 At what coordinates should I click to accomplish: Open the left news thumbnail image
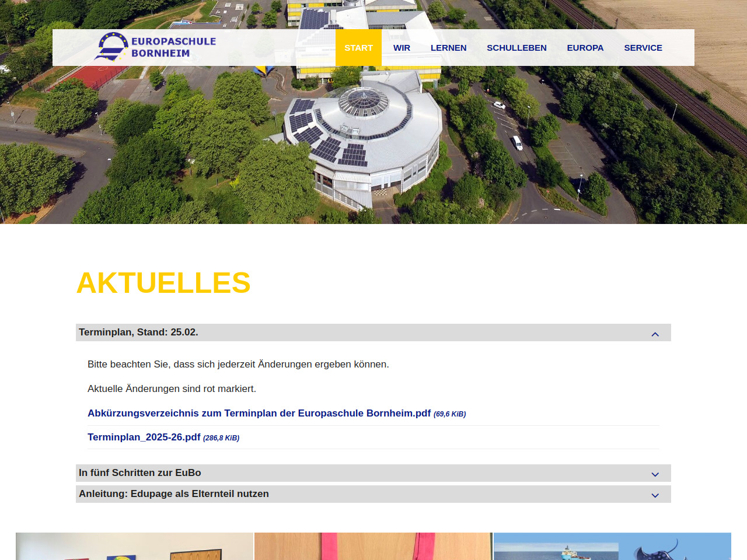click(134, 546)
